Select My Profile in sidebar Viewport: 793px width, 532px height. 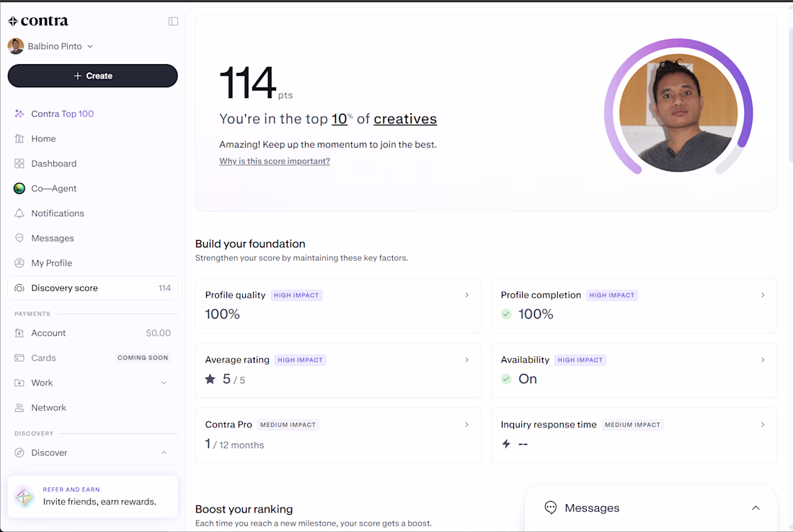pos(92,263)
